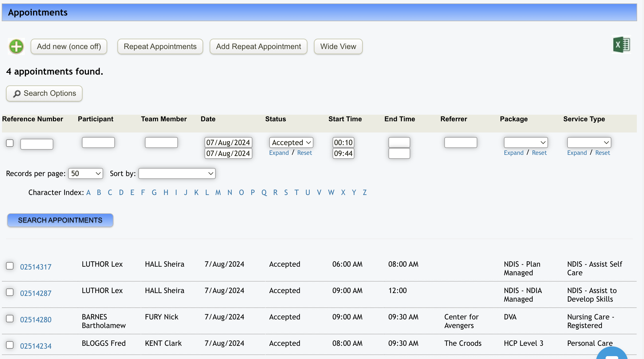Select appointment 02514317 checkbox
The image size is (644, 359).
[x=10, y=266]
